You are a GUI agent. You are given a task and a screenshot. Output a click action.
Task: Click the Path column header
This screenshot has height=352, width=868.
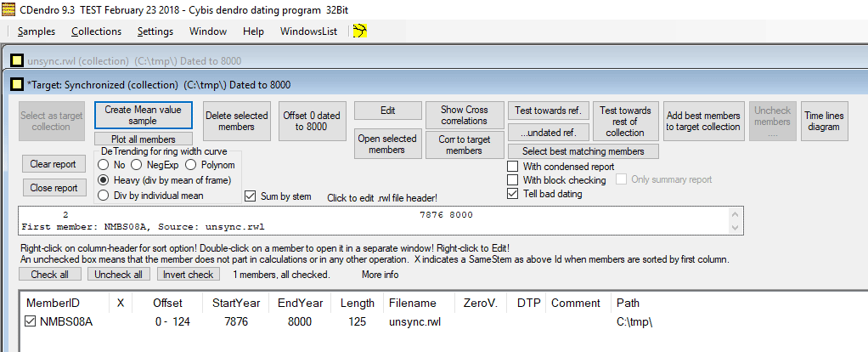(x=628, y=304)
